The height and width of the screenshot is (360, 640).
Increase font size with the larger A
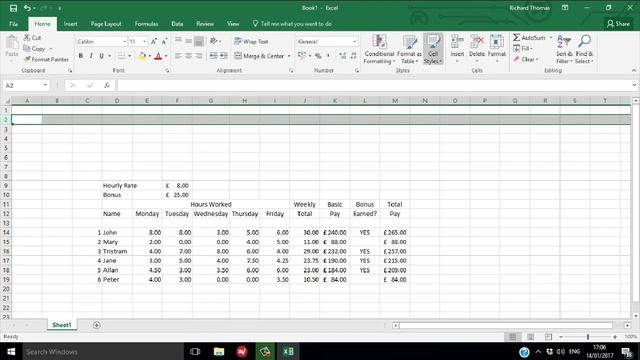tap(154, 42)
